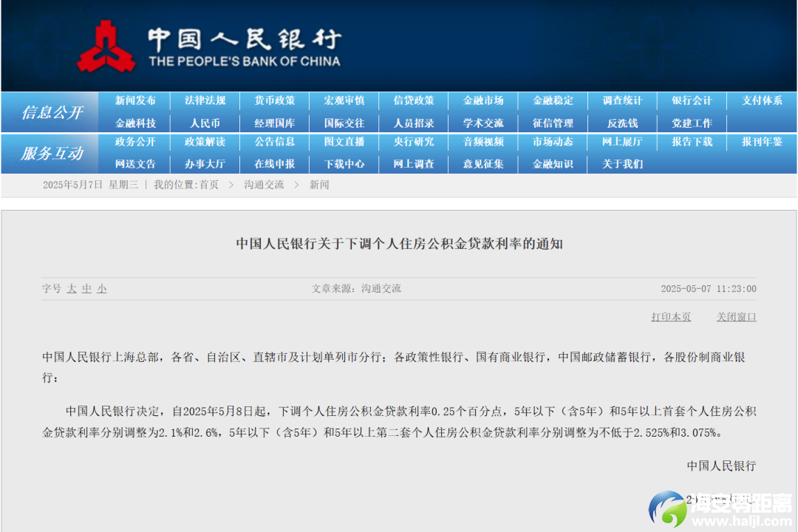Go to 网上展厅 section
Viewport: 798px width, 532px height.
click(622, 142)
